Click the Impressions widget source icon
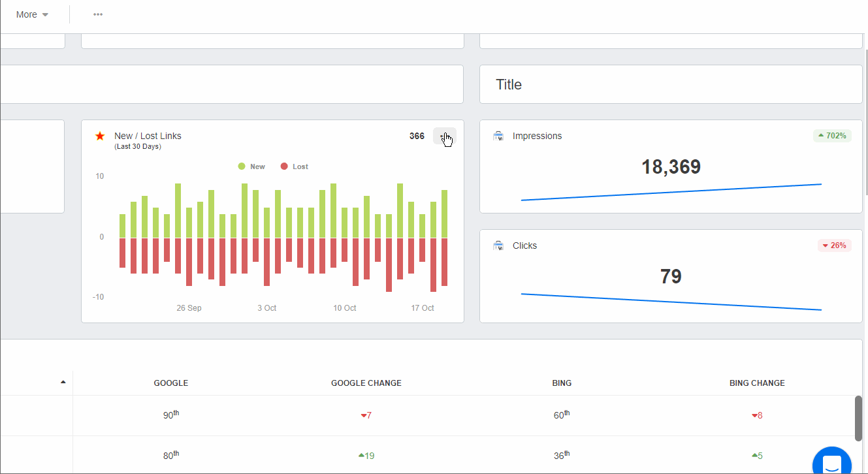Viewport: 868px width, 474px height. pyautogui.click(x=498, y=136)
